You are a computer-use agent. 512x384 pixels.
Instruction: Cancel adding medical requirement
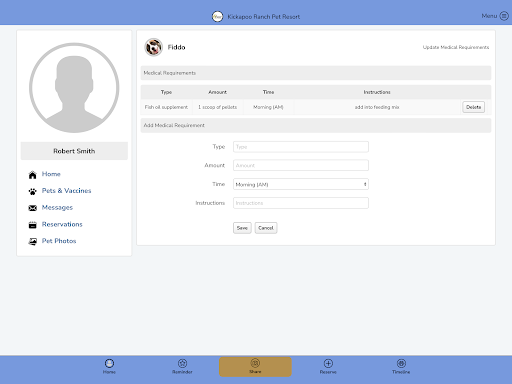tap(266, 228)
